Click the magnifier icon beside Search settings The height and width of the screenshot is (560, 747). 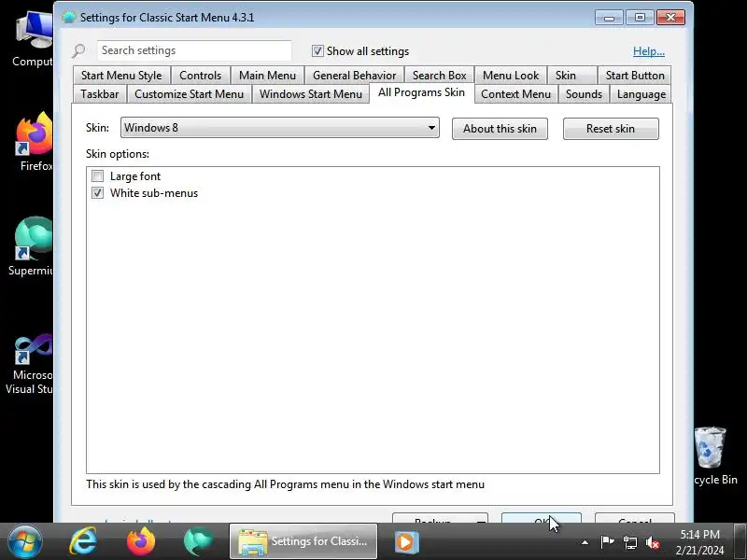[78, 50]
